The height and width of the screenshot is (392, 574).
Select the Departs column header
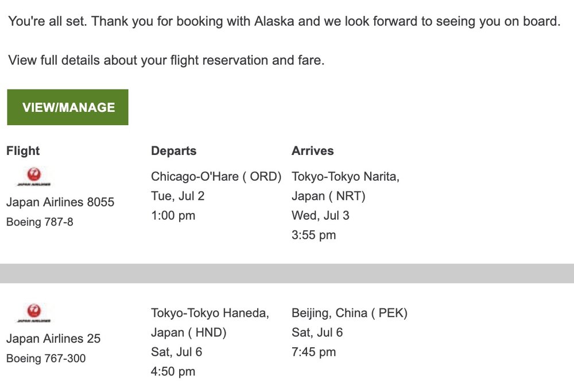click(x=173, y=151)
